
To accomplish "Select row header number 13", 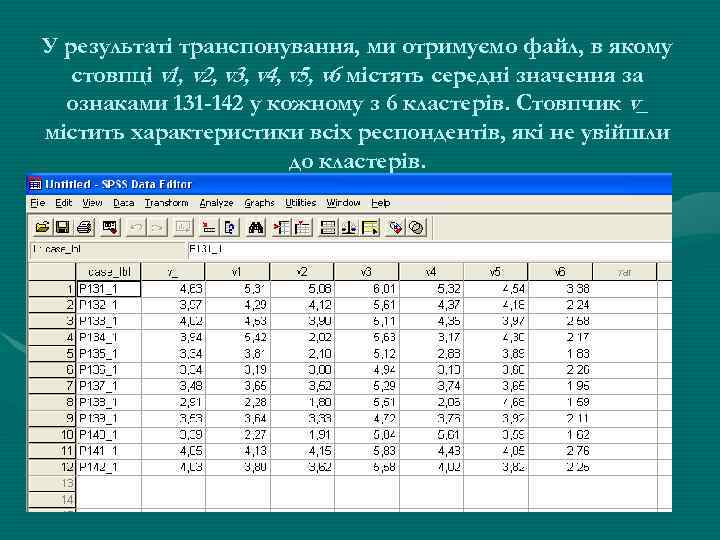I will click(x=52, y=483).
